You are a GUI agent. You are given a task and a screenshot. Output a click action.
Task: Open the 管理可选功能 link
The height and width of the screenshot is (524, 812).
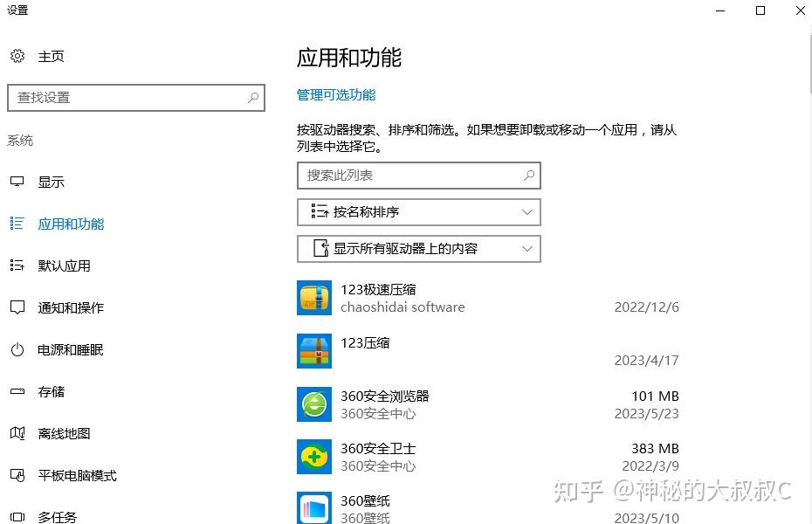(336, 93)
